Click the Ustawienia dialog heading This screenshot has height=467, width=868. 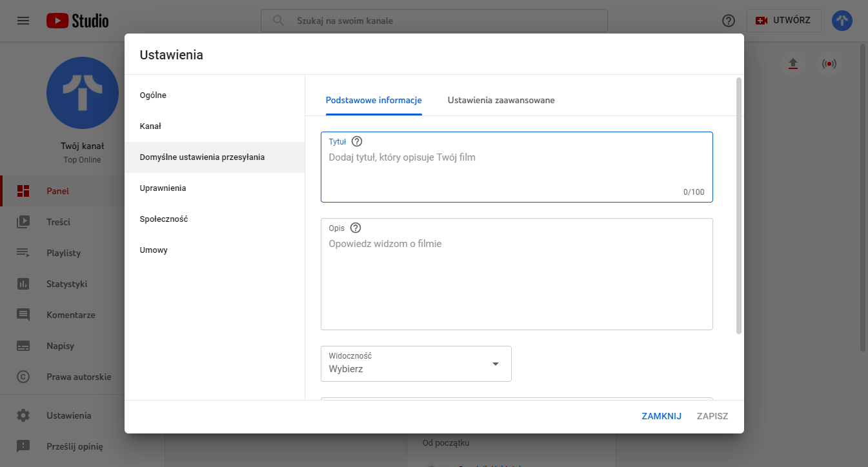point(172,55)
